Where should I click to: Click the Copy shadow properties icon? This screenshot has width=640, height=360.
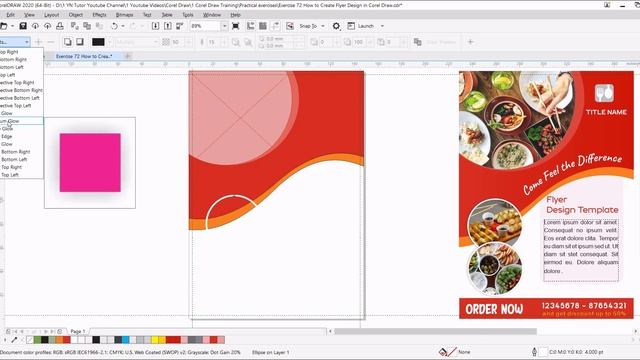pyautogui.click(x=417, y=42)
